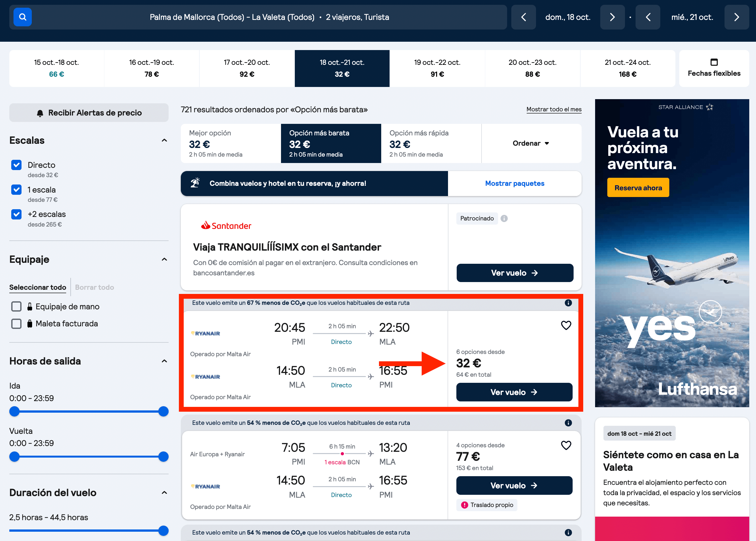
Task: Click the bell icon in price alerts
Action: pos(40,113)
